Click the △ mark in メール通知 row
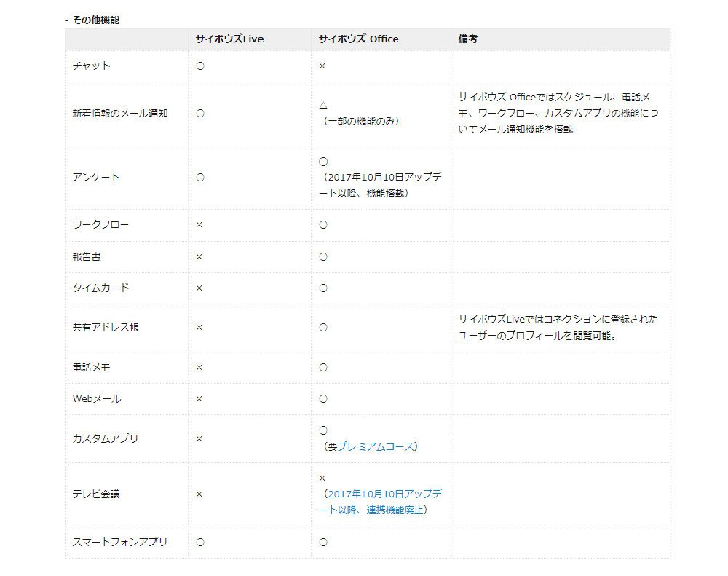Screen dimensions: 728x576 click(323, 106)
